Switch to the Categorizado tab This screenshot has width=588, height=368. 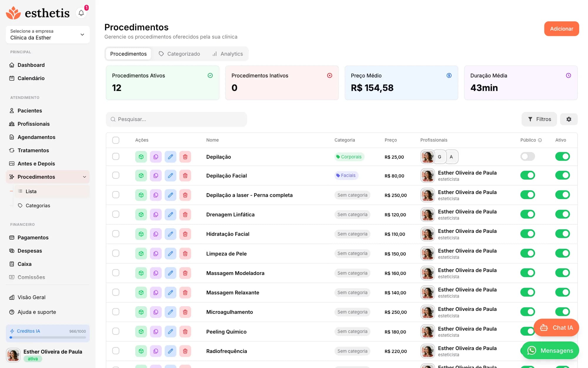(x=179, y=54)
